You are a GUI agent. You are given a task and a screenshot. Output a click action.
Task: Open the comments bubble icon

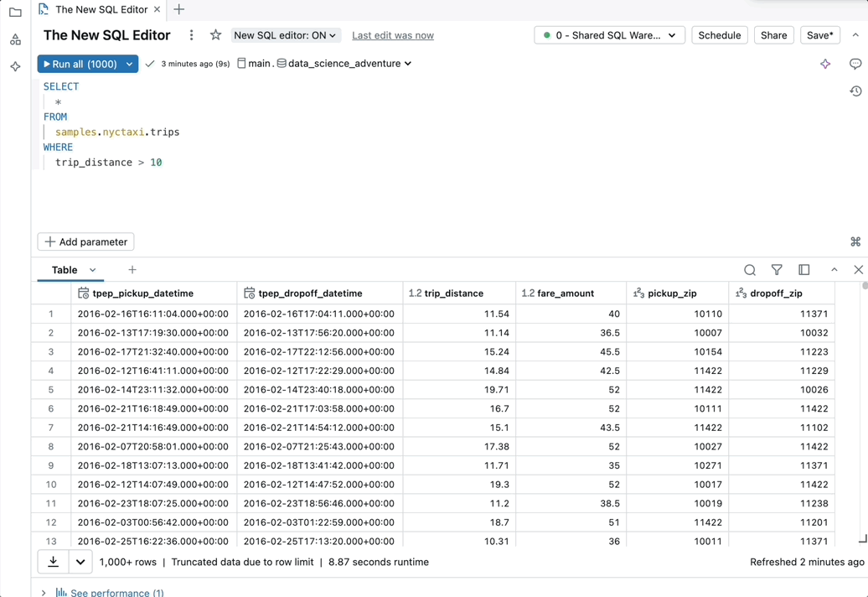pos(855,64)
